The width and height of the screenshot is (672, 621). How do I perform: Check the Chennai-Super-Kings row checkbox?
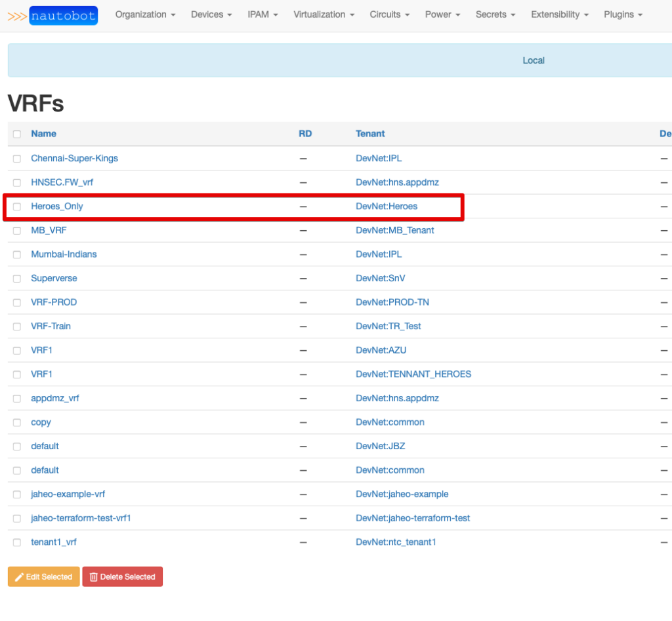[x=16, y=159]
